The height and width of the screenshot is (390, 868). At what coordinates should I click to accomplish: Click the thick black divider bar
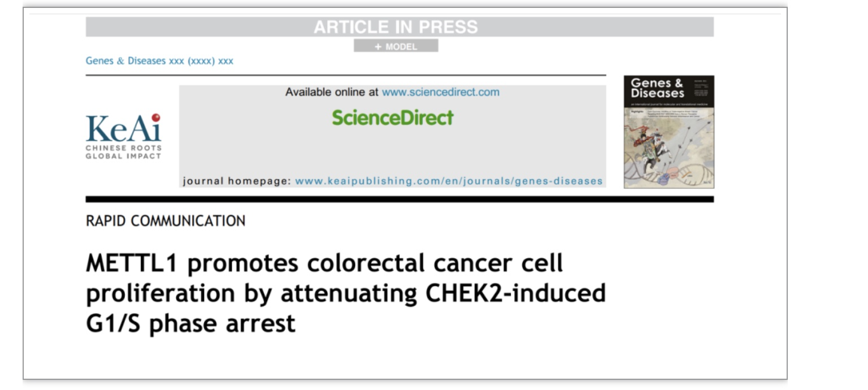pyautogui.click(x=400, y=199)
